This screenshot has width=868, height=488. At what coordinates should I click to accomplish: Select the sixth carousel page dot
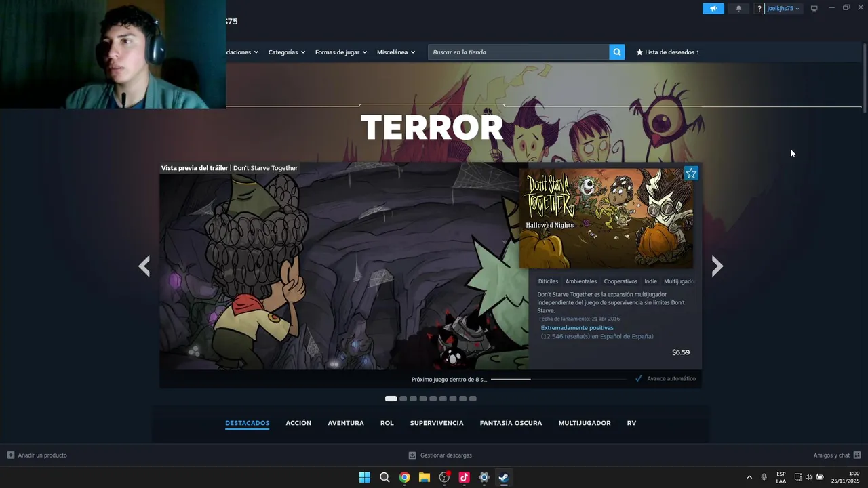443,399
